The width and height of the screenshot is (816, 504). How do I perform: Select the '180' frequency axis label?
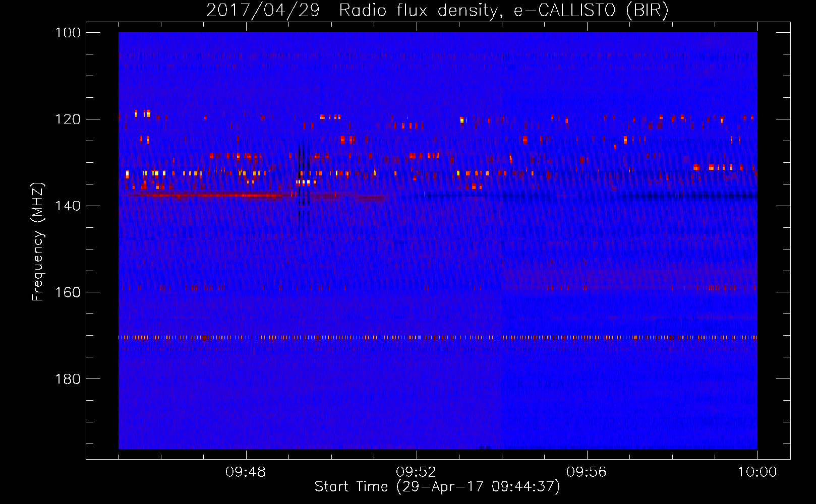(68, 379)
